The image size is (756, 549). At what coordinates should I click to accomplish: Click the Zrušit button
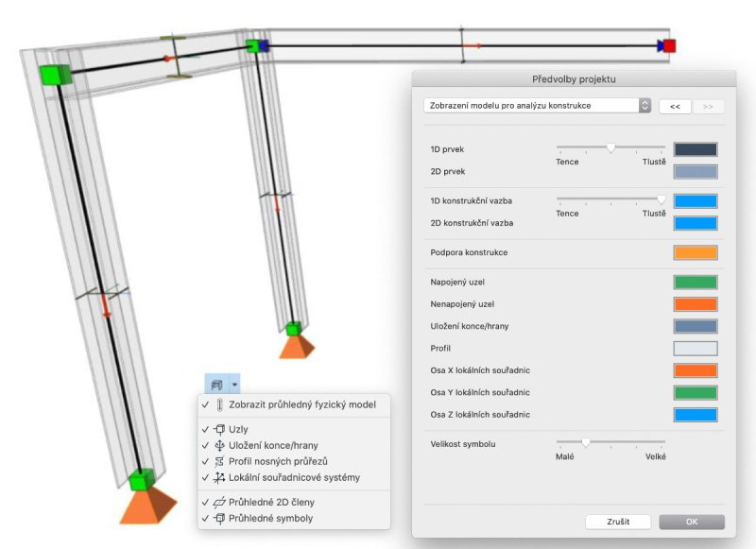618,522
